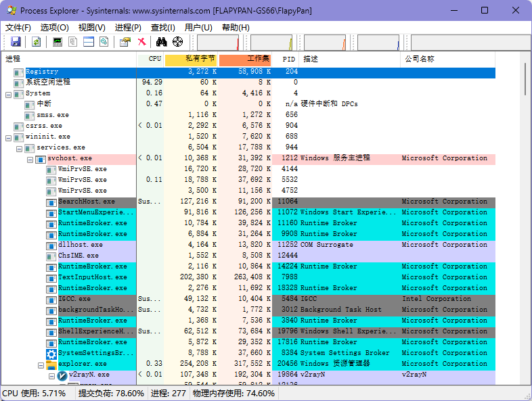Sort by the PID column header
This screenshot has height=401, width=532.
[x=288, y=60]
